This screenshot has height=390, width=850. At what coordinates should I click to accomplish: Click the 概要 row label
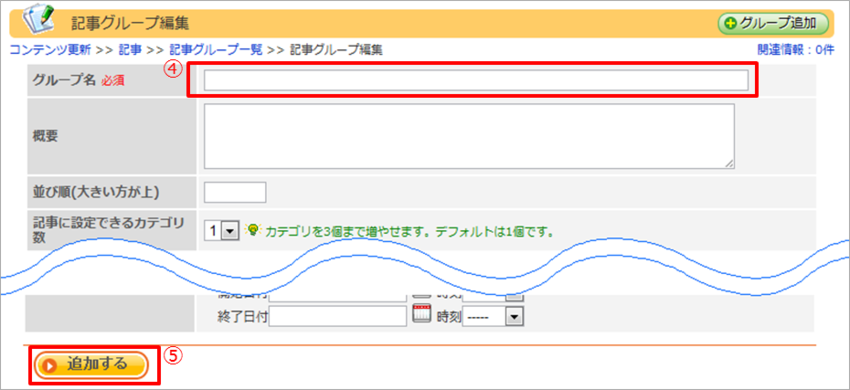45,136
